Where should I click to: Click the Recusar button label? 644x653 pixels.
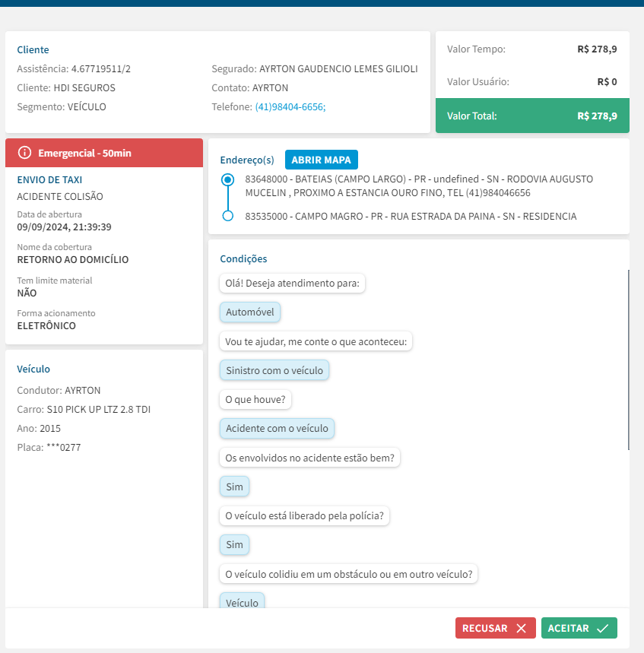coord(484,628)
